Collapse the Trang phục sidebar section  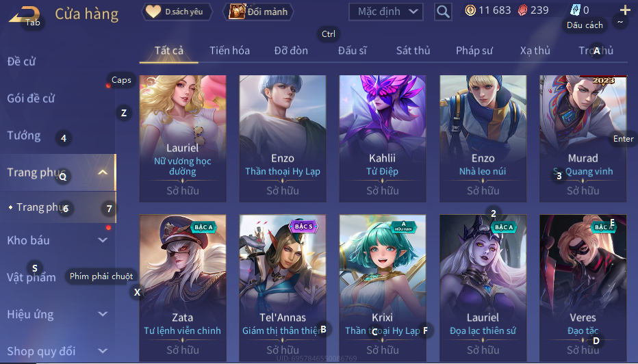click(x=103, y=172)
